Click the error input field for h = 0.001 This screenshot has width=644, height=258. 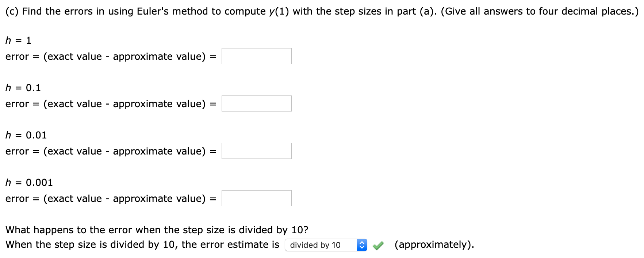pyautogui.click(x=256, y=198)
